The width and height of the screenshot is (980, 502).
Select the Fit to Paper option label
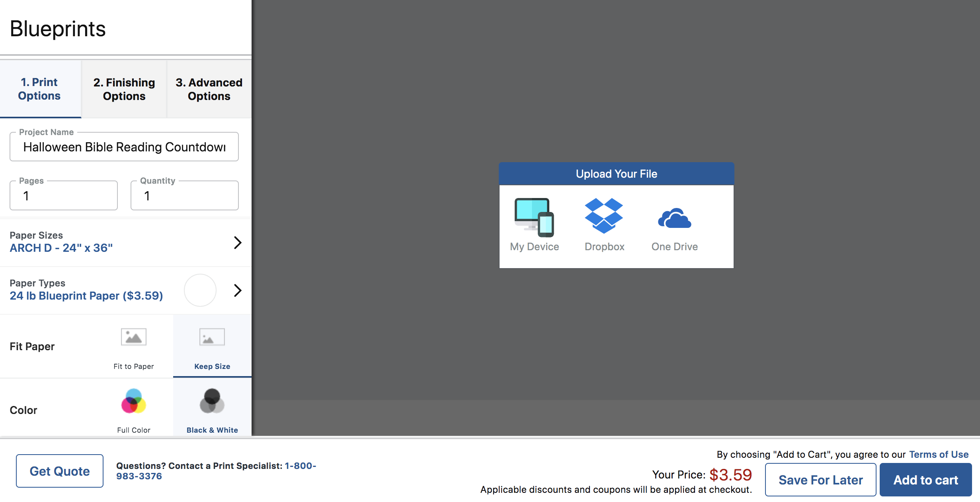point(134,366)
